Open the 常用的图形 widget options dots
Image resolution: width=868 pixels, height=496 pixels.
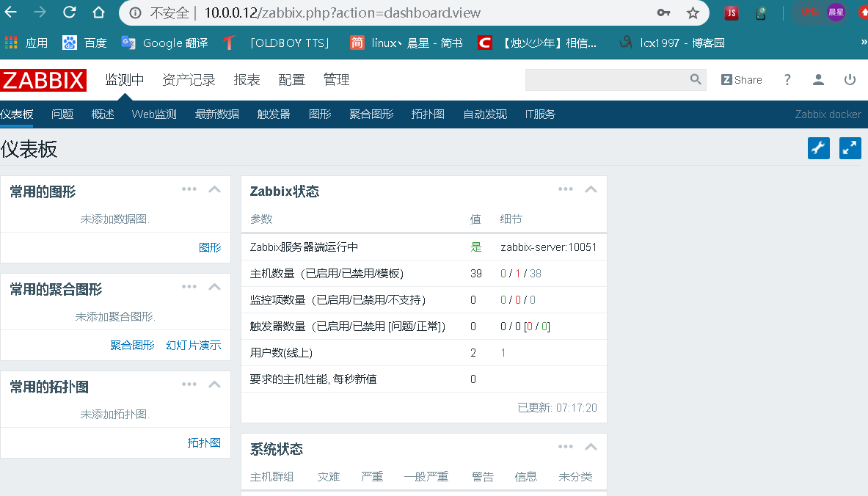[x=189, y=189]
